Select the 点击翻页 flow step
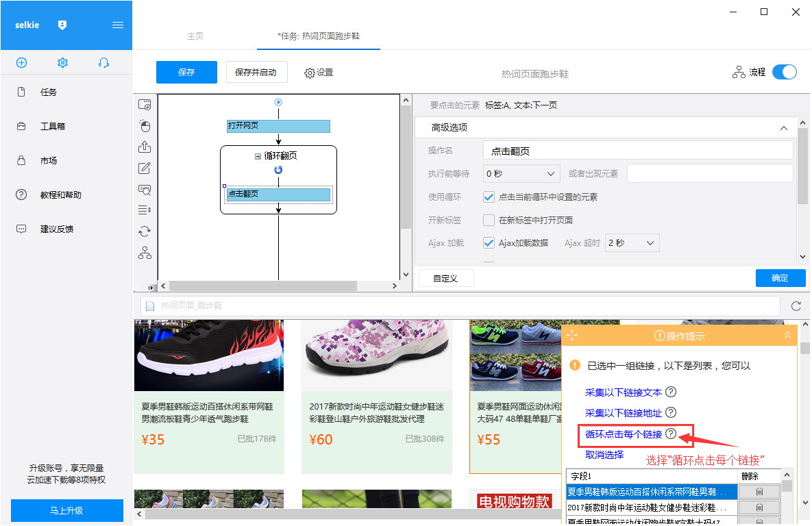The width and height of the screenshot is (812, 526). (278, 194)
